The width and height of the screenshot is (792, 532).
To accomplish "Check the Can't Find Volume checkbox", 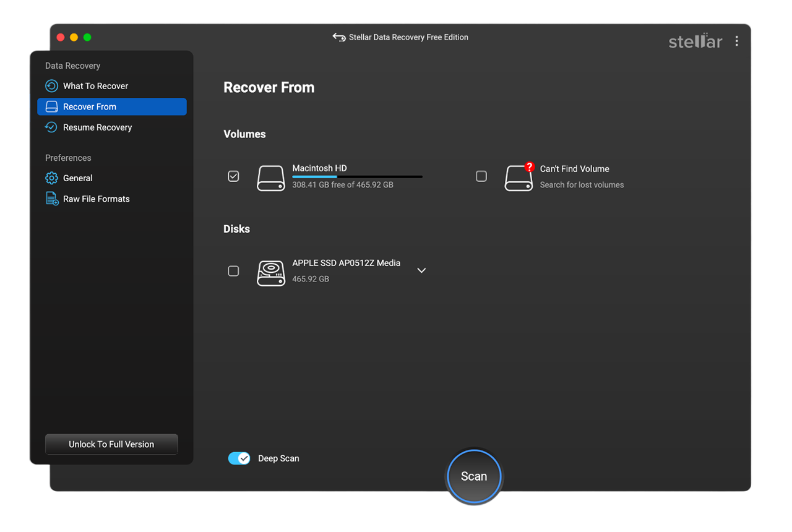I will 481,176.
